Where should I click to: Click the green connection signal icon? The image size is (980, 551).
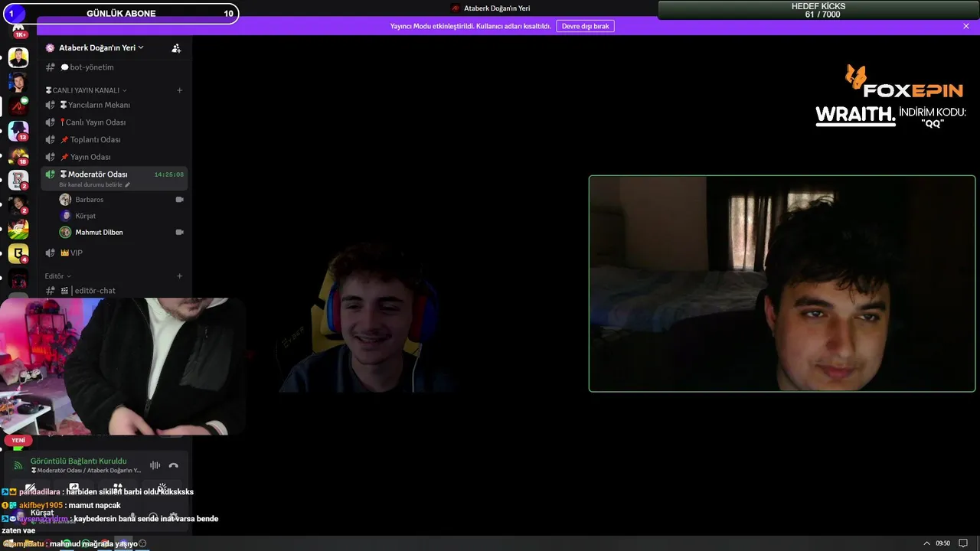18,465
